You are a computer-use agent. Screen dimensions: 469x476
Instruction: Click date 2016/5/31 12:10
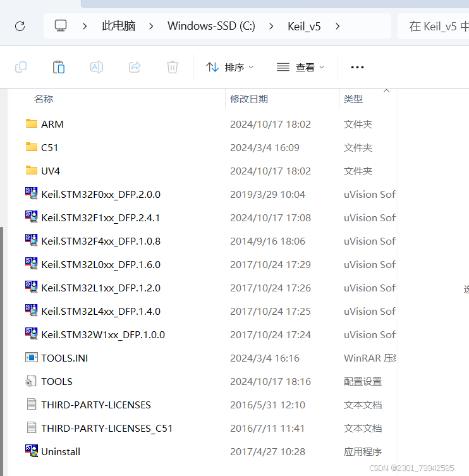click(267, 405)
